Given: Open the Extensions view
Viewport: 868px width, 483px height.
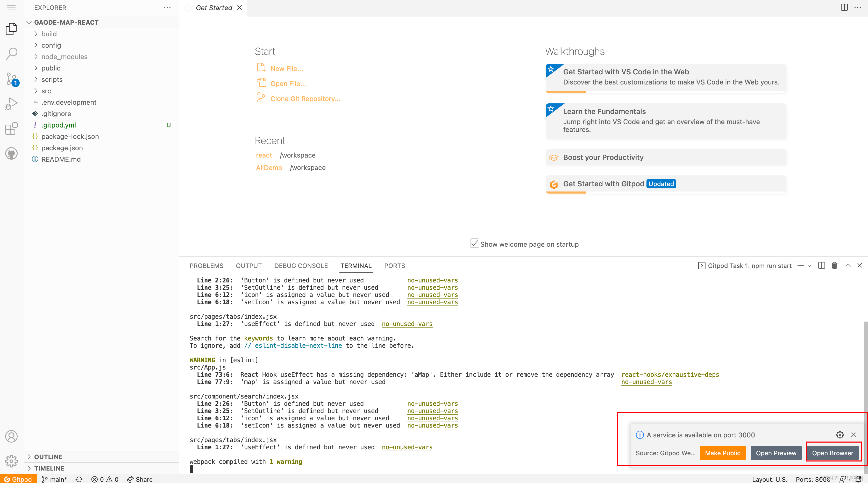Looking at the screenshot, I should (x=11, y=129).
